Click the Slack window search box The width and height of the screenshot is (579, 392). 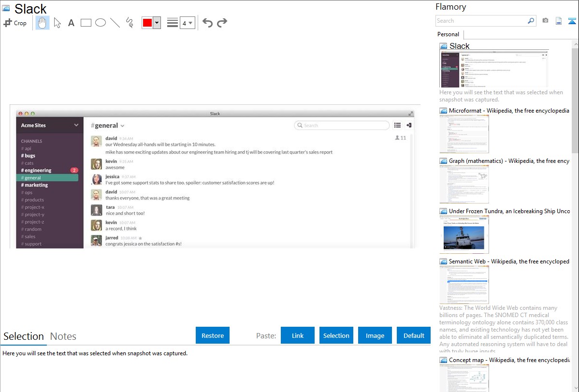coord(342,125)
